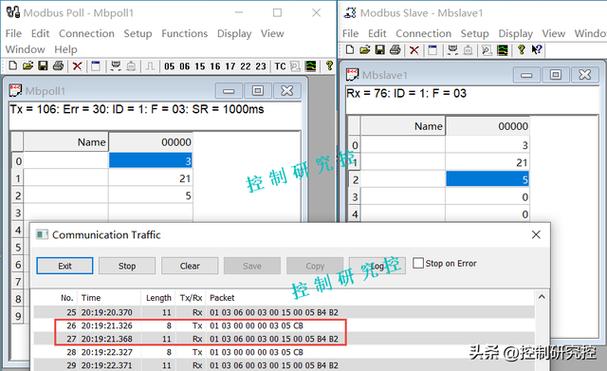The image size is (607, 371).
Task: Click Copy button in Communication Traffic
Action: [x=315, y=266]
